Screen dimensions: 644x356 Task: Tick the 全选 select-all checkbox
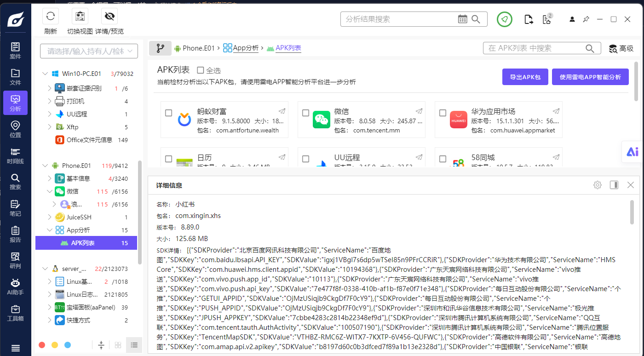[x=201, y=70]
